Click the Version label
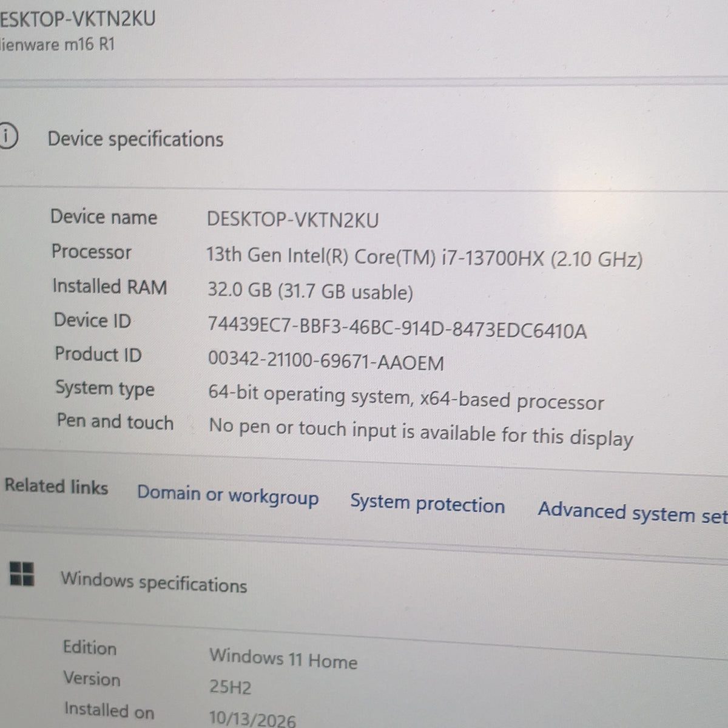The width and height of the screenshot is (728, 728). 92,678
